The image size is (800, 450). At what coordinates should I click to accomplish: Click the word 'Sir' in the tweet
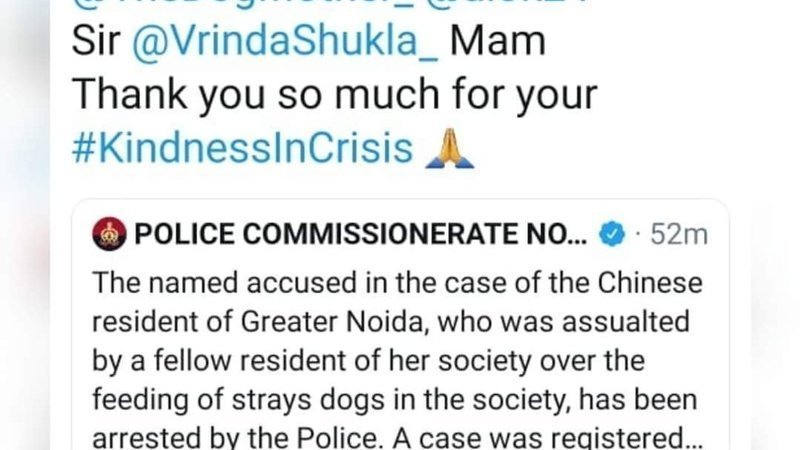click(96, 41)
